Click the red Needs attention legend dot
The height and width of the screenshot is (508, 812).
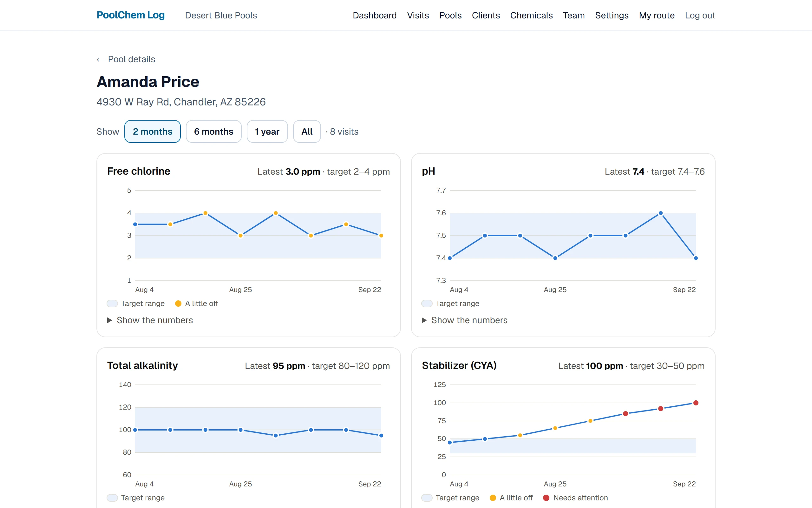click(546, 498)
